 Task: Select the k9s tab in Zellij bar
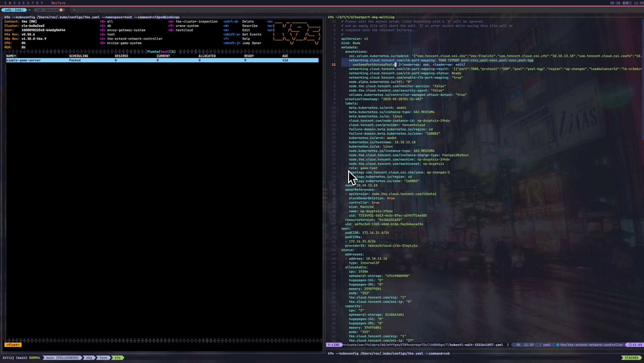[x=118, y=358]
